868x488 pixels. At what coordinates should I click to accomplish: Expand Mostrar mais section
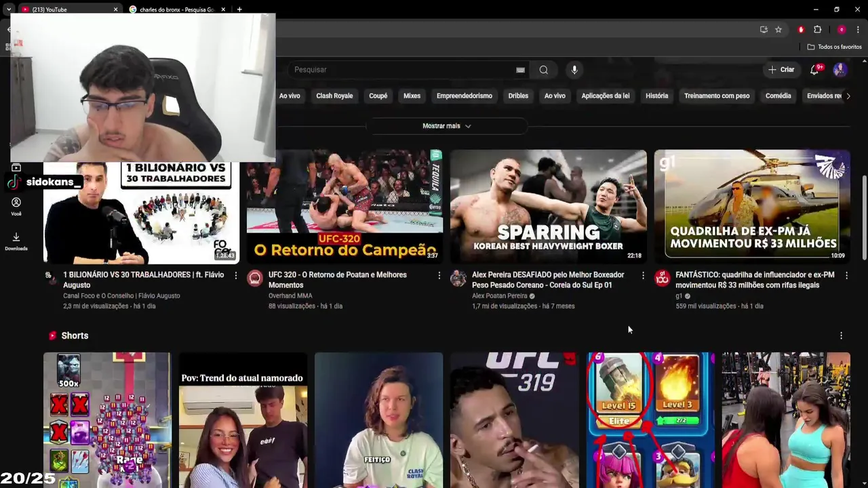point(446,126)
